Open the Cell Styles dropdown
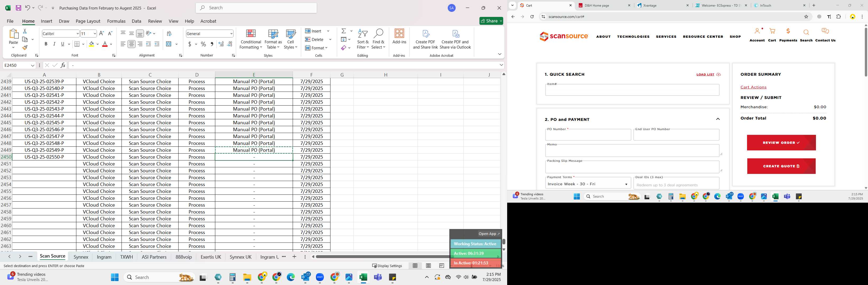This screenshot has width=868, height=285. [x=291, y=39]
